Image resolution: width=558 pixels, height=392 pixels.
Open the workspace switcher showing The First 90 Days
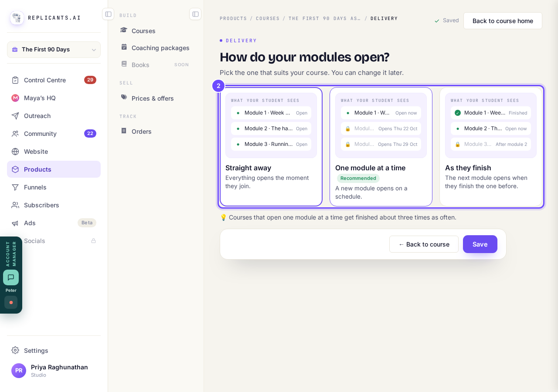point(54,50)
